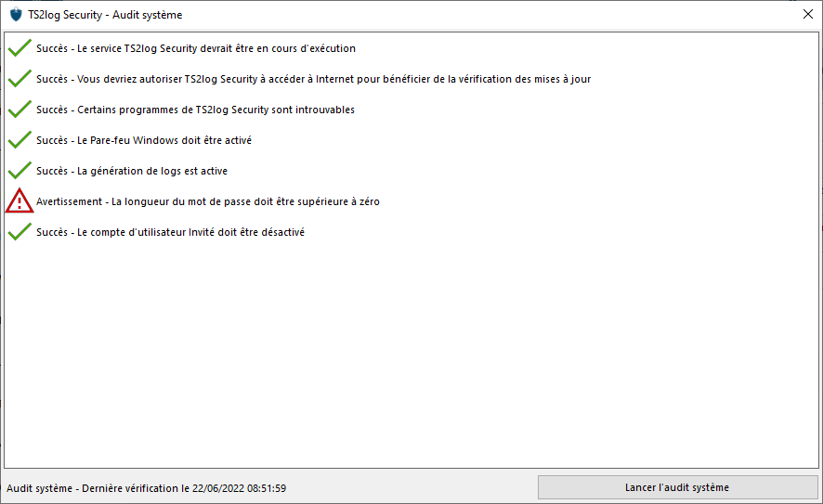
Task: Click the Dernière vérification status text
Action: (147, 488)
